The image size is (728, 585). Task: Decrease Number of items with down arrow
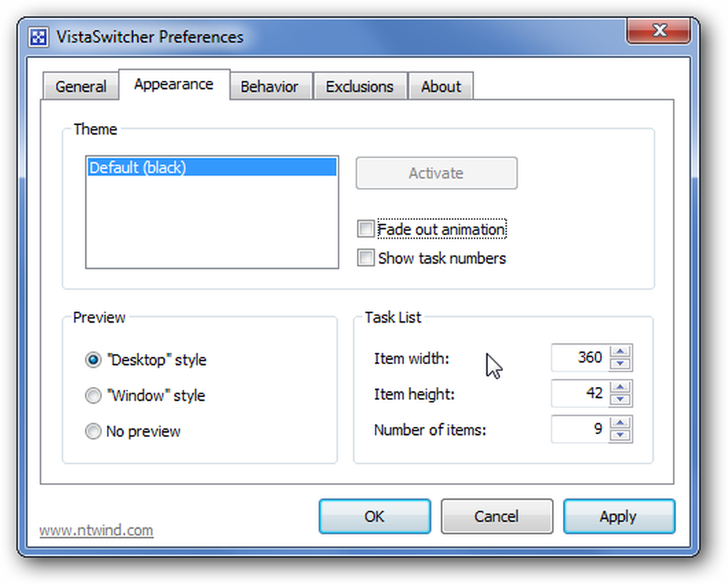pyautogui.click(x=620, y=436)
